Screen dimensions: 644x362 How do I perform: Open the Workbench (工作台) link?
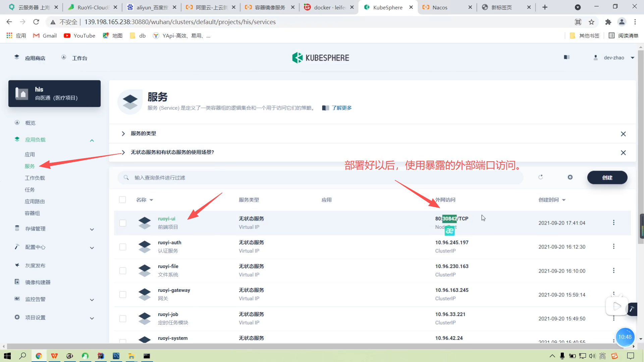coord(74,58)
